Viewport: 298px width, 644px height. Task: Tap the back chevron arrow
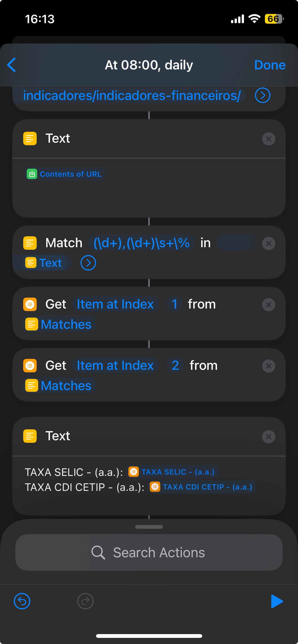[x=12, y=65]
